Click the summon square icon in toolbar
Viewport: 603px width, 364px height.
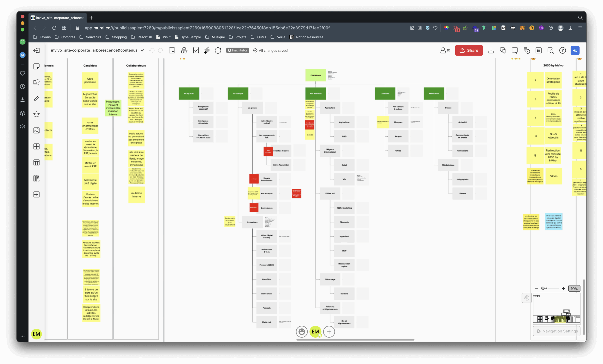click(x=172, y=50)
